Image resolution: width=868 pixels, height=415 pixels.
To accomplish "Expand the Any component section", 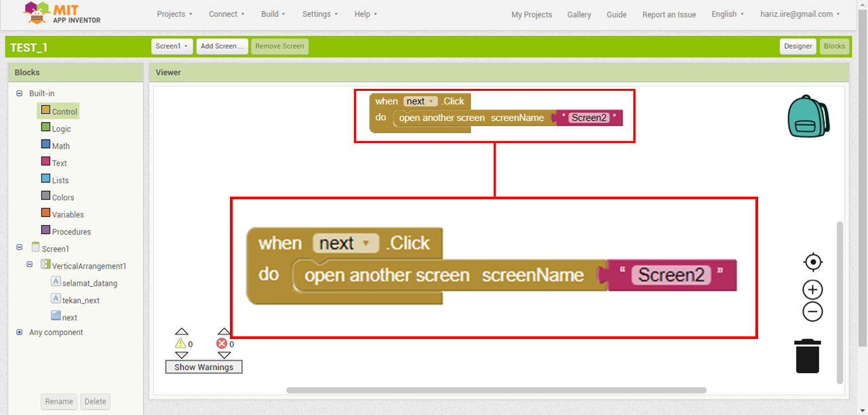I will click(x=20, y=332).
